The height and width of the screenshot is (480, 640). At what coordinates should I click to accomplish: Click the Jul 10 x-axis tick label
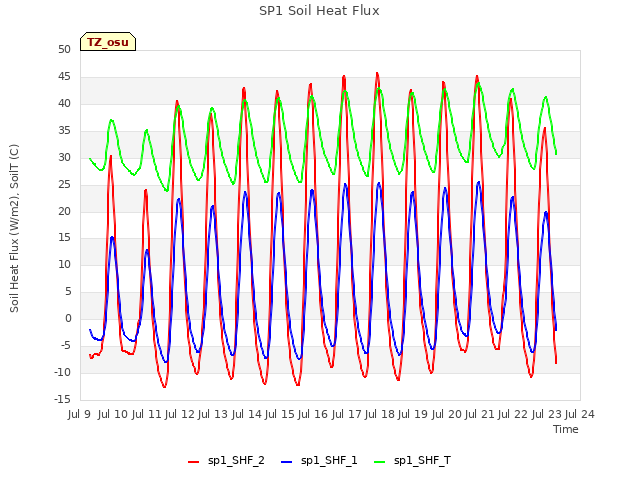[113, 414]
